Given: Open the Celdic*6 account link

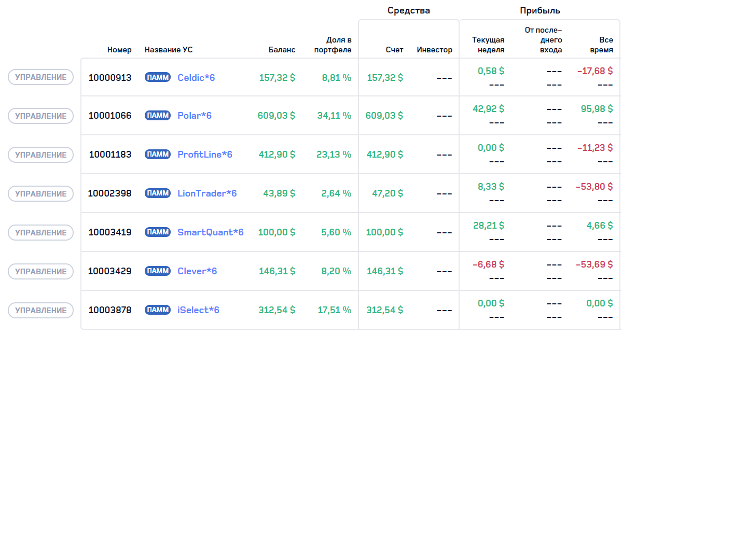Looking at the screenshot, I should click(196, 78).
